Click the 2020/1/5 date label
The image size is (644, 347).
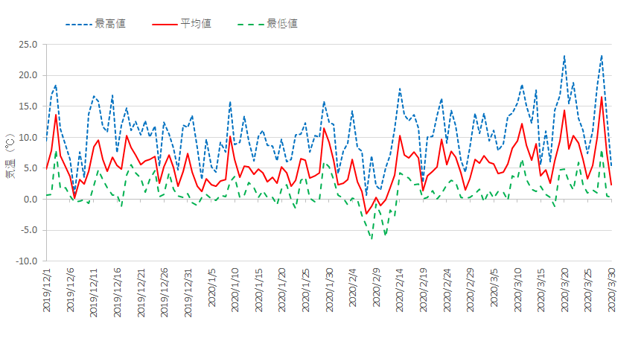pyautogui.click(x=211, y=288)
